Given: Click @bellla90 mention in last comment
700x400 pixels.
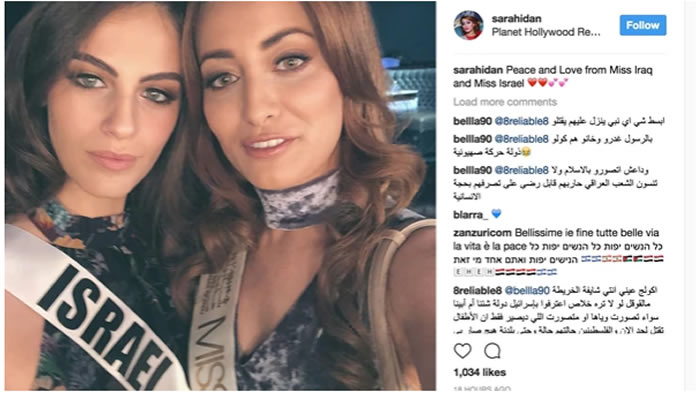Looking at the screenshot, I should [x=527, y=291].
